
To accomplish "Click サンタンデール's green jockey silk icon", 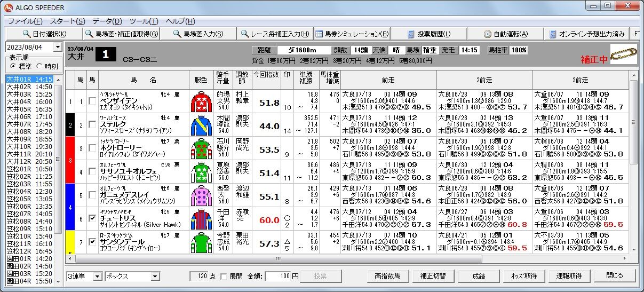I will coord(201,243).
